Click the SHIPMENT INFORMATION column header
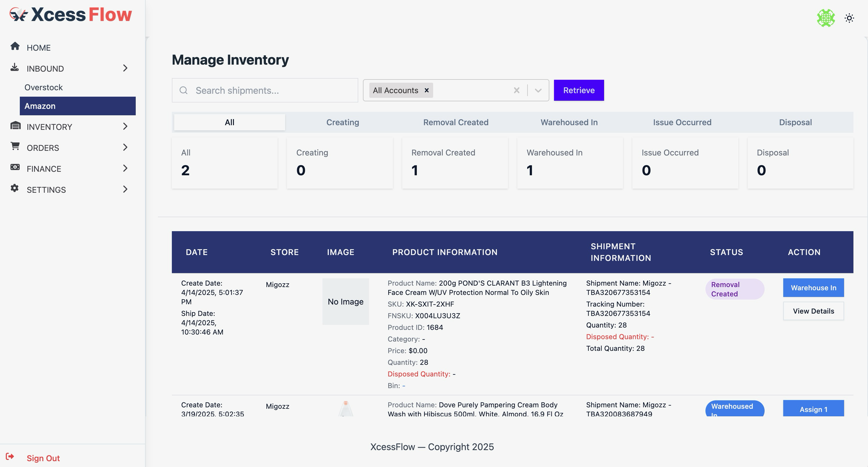The width and height of the screenshot is (868, 467). tap(621, 252)
